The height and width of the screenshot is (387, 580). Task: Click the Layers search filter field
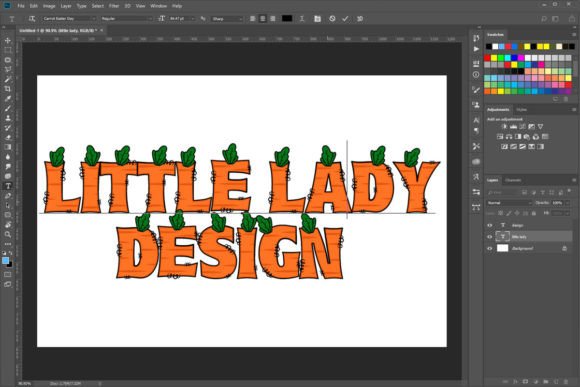point(503,192)
